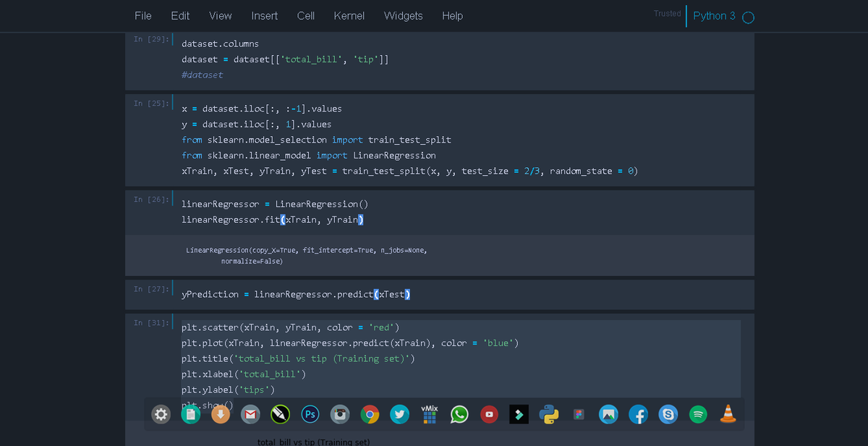Click the line starting 'y = dataset.iloc'
868x446 pixels.
pos(257,125)
